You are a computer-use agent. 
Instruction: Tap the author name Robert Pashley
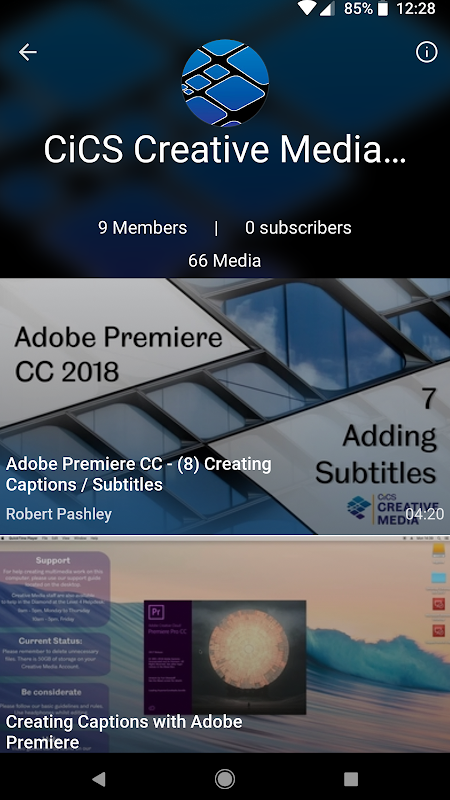59,514
